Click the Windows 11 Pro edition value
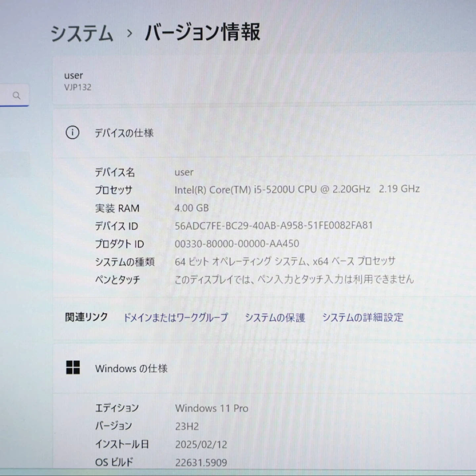This screenshot has height=476, width=476. coord(212,408)
